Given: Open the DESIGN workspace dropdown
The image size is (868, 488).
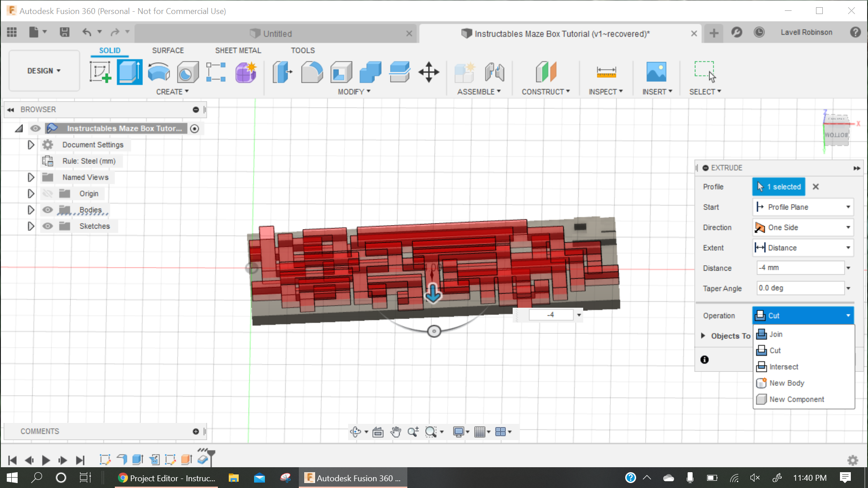Looking at the screenshot, I should pyautogui.click(x=44, y=71).
